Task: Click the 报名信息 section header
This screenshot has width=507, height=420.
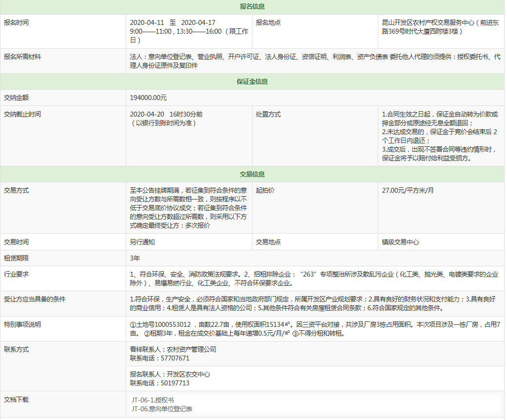Action: click(253, 6)
